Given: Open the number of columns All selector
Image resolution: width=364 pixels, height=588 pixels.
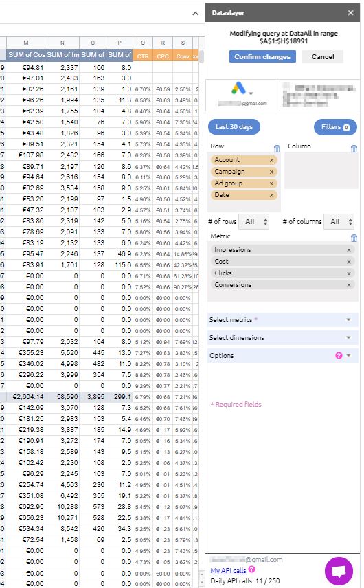Looking at the screenshot, I should point(339,222).
